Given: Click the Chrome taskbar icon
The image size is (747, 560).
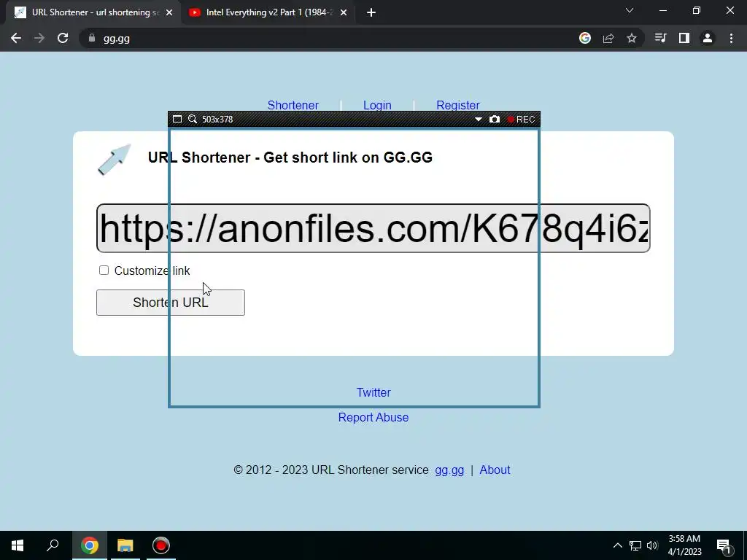Looking at the screenshot, I should (90, 545).
